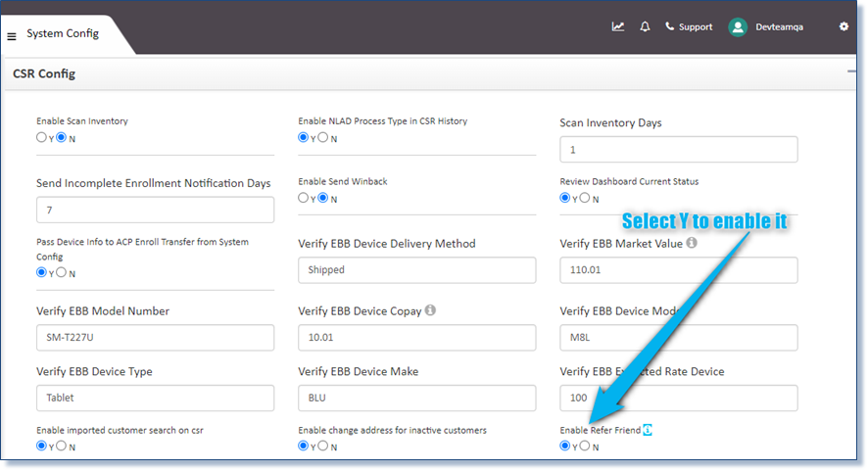This screenshot has width=868, height=471.
Task: Select Y for Enable NLAD Process Type
Action: 304,137
